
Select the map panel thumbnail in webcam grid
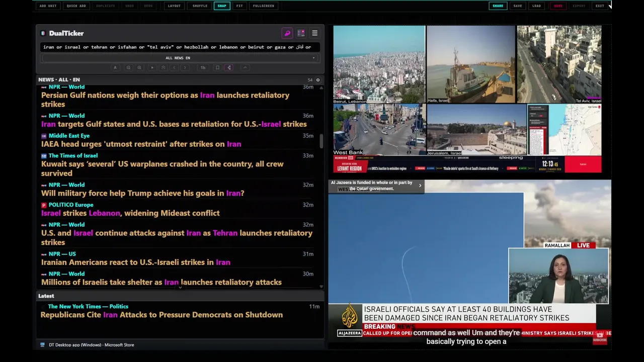pos(564,130)
